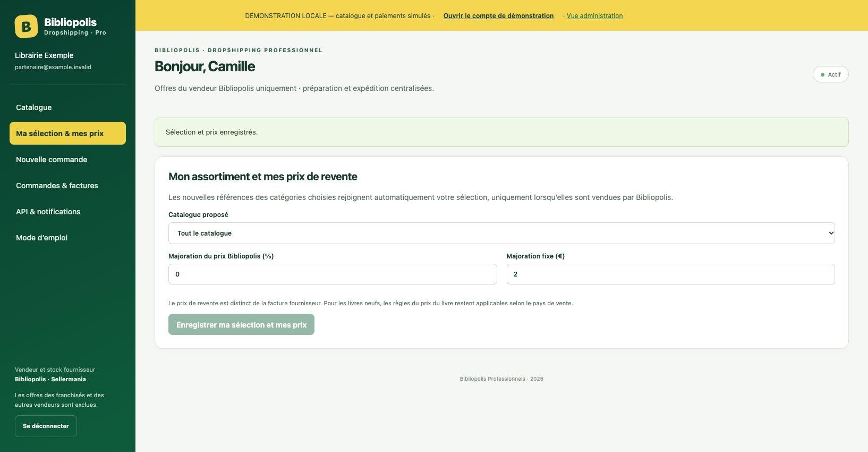Click the green dot in the Actif badge
This screenshot has width=868, height=452.
[822, 74]
